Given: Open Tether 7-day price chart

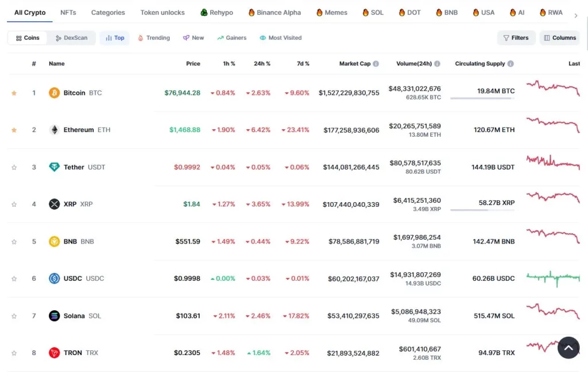Looking at the screenshot, I should point(553,162).
